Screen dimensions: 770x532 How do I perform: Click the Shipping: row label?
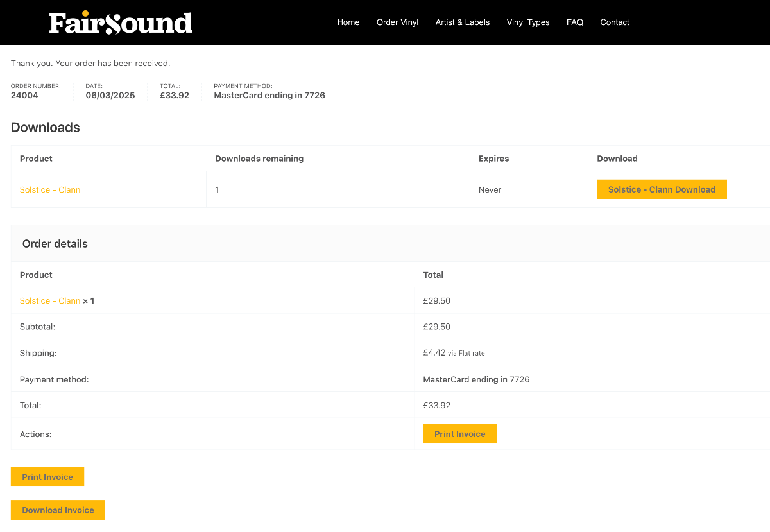click(x=38, y=353)
